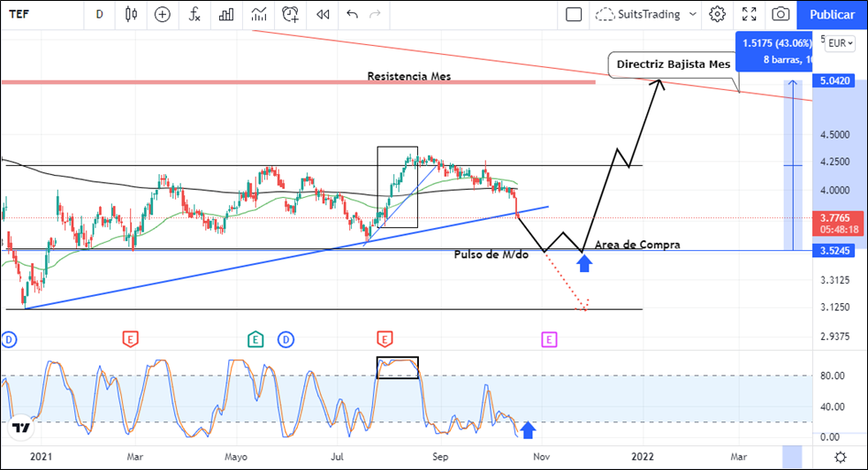Expand the SuitsTrading layout dropdown arrow

pyautogui.click(x=692, y=14)
